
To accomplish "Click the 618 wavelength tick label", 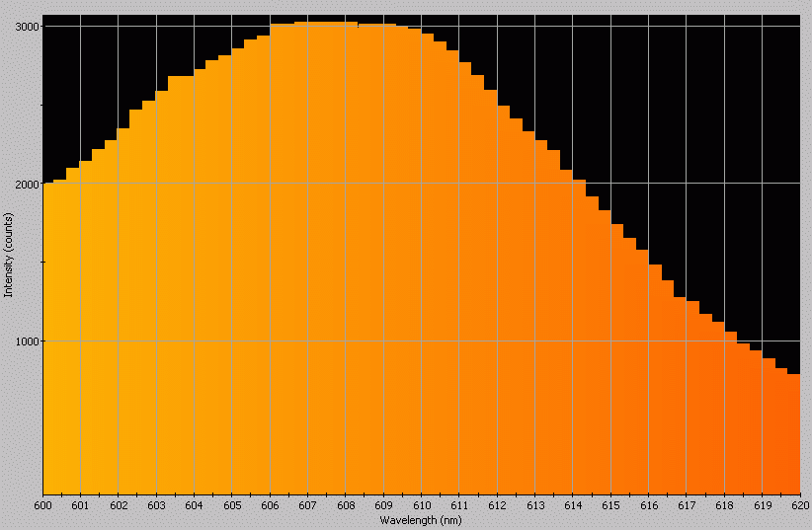I will tap(724, 505).
